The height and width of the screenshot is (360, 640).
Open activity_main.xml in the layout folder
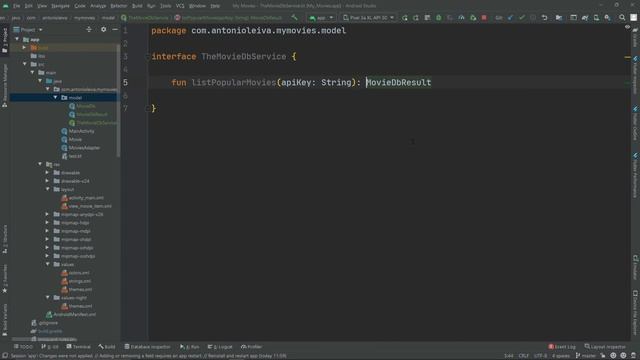(82, 198)
